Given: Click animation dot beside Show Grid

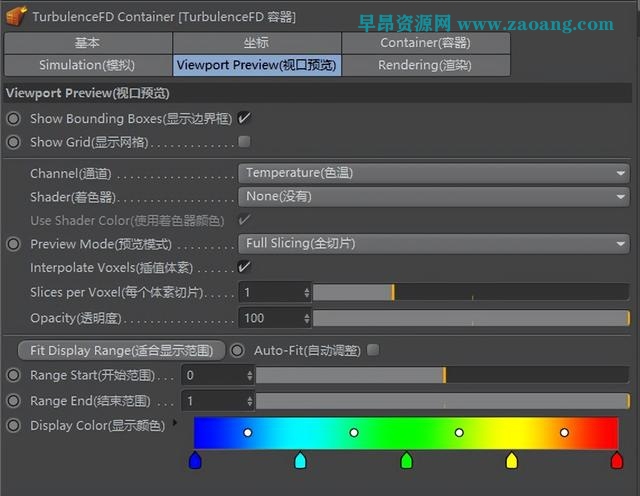Looking at the screenshot, I should click(13, 142).
